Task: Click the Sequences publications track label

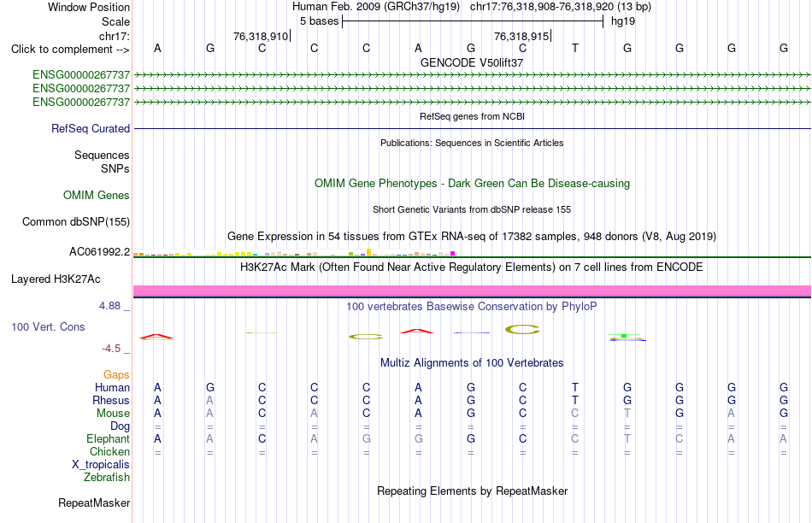Action: pos(102,155)
